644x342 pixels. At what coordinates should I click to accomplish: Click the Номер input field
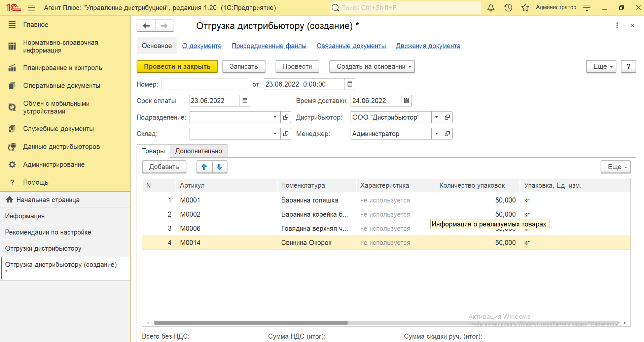click(x=204, y=84)
